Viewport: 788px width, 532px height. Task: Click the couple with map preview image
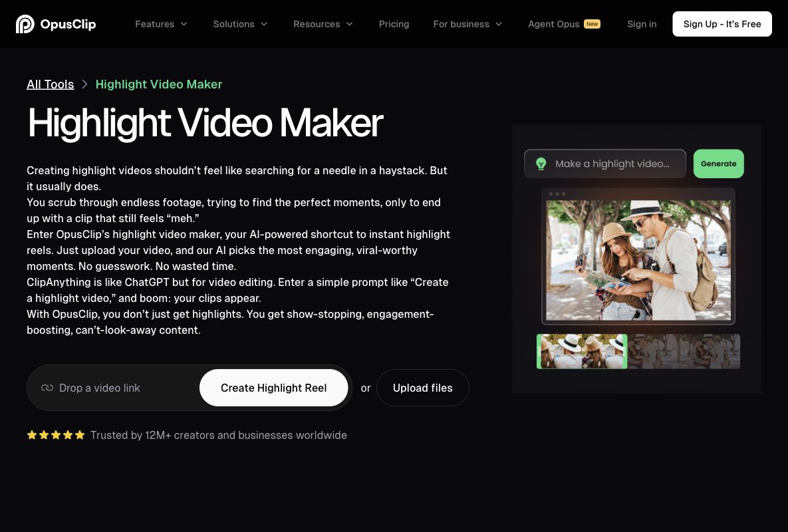tap(638, 260)
